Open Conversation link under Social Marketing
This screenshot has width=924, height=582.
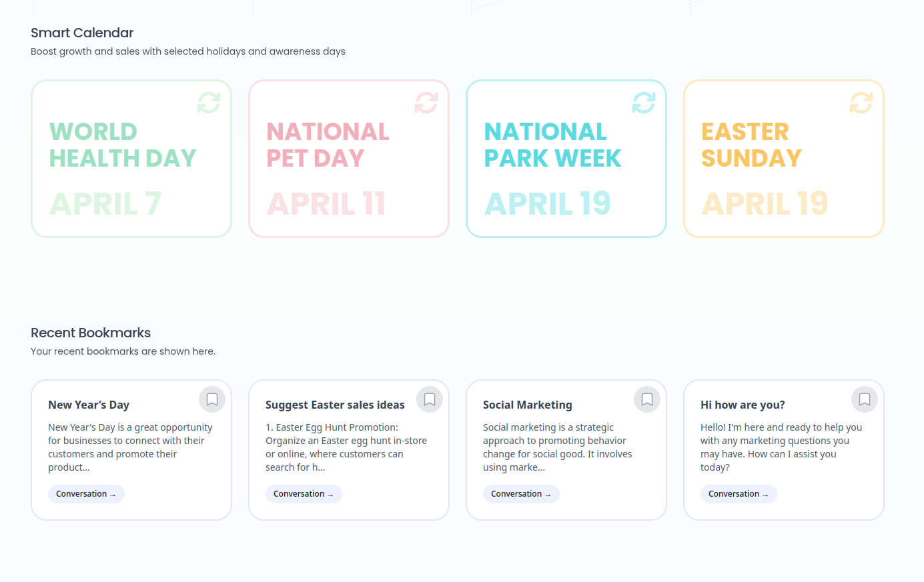(521, 494)
